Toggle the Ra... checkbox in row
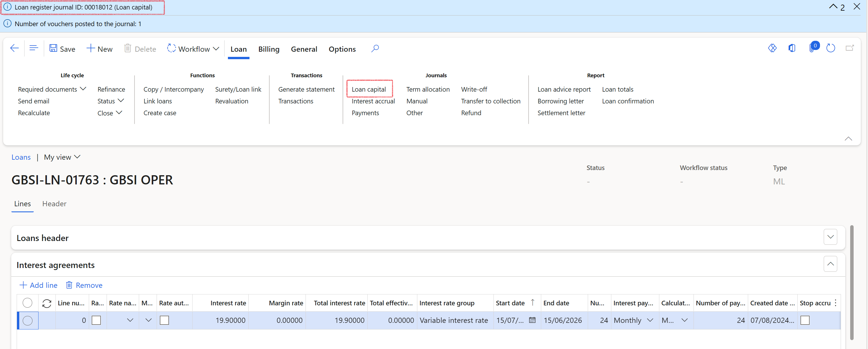This screenshot has width=868, height=349. pyautogui.click(x=96, y=320)
